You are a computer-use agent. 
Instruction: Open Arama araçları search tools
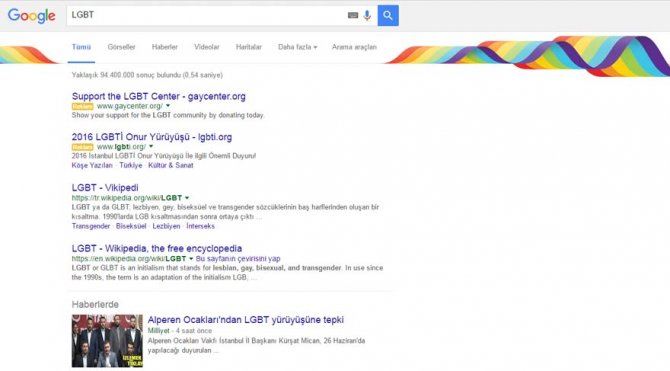tap(354, 47)
